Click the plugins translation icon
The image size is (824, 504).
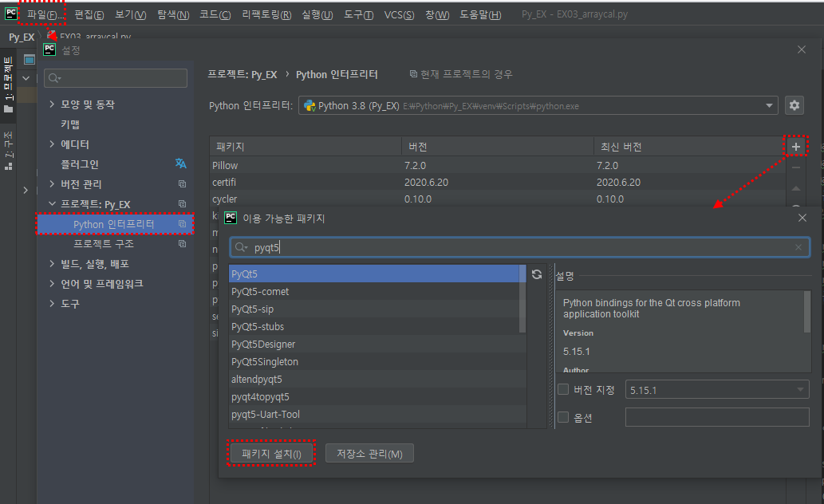[x=181, y=163]
